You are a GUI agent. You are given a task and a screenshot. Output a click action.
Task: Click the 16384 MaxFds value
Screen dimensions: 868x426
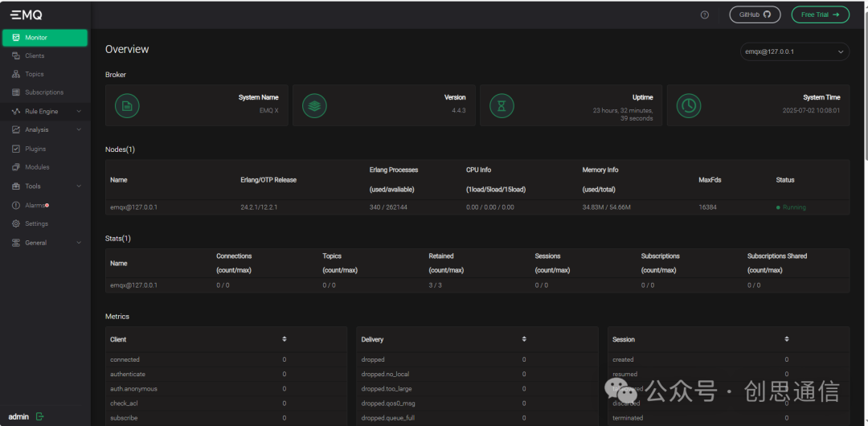[707, 207]
